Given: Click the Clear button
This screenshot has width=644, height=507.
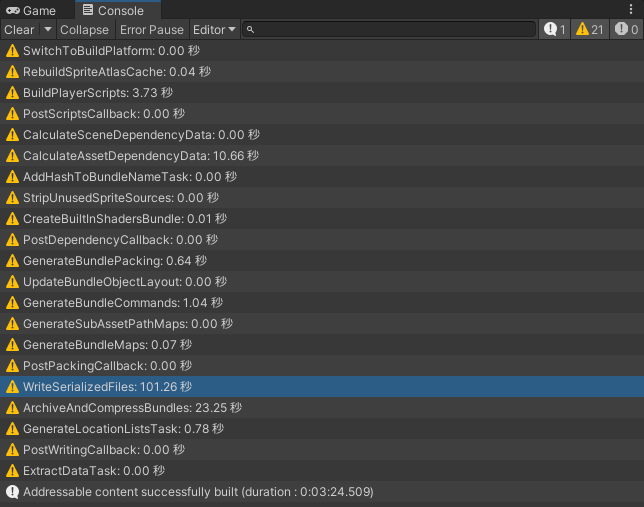Looking at the screenshot, I should point(19,30).
